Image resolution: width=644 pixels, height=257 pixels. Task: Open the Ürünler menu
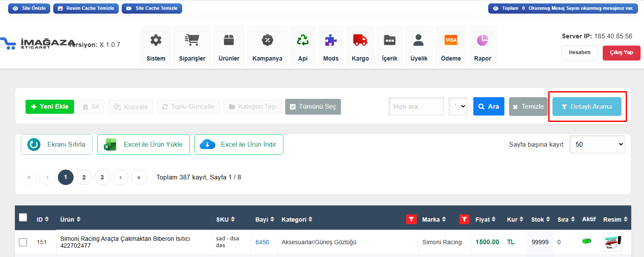[229, 46]
